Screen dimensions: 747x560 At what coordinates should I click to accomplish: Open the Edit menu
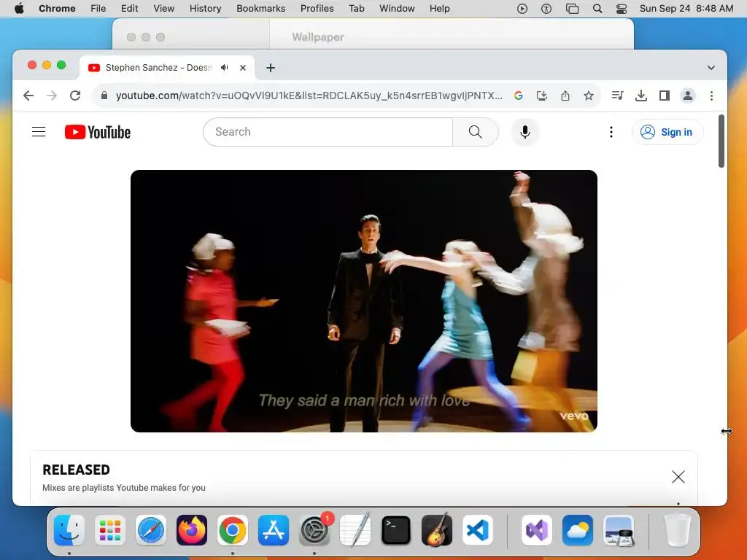(x=129, y=9)
